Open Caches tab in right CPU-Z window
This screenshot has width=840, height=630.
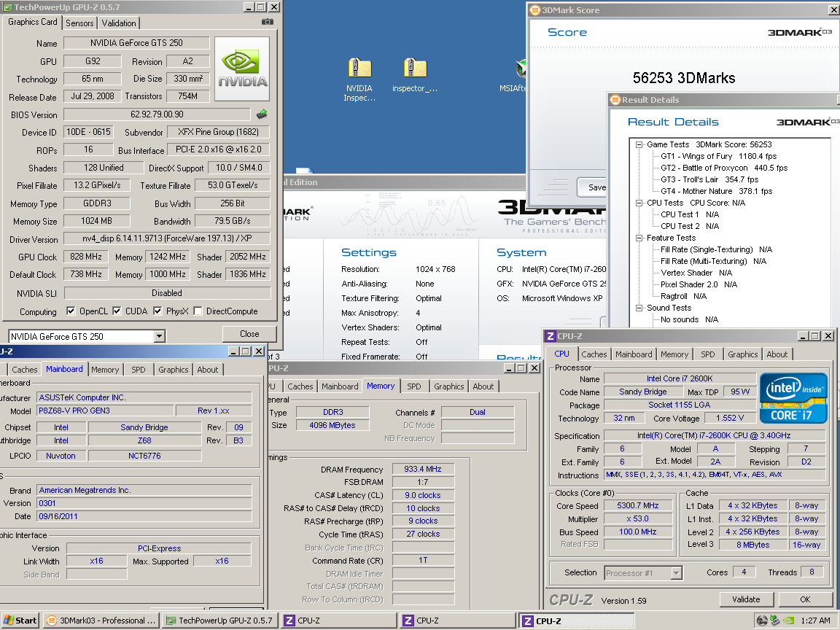pos(594,354)
